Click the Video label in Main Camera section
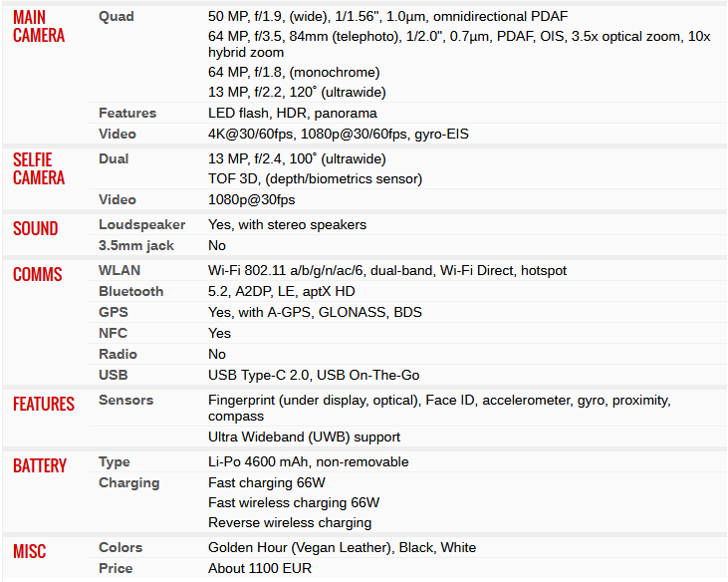Screen dimensions: 728x582 coord(118,135)
